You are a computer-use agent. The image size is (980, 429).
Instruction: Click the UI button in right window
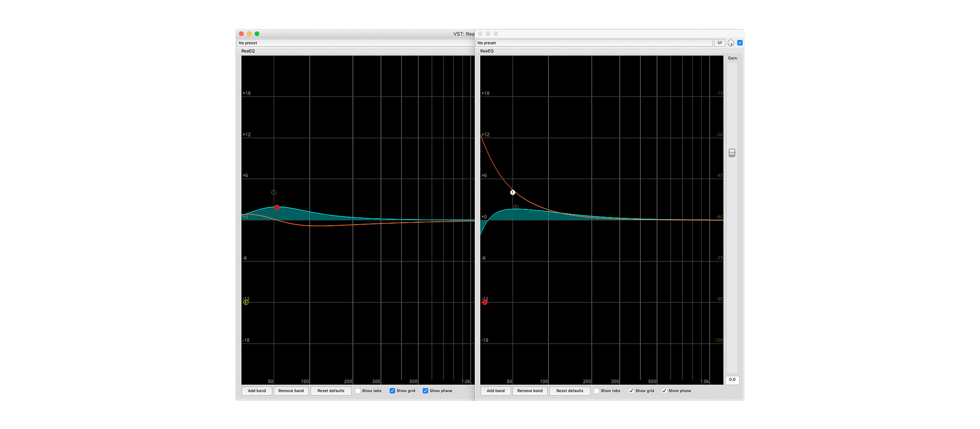(720, 43)
